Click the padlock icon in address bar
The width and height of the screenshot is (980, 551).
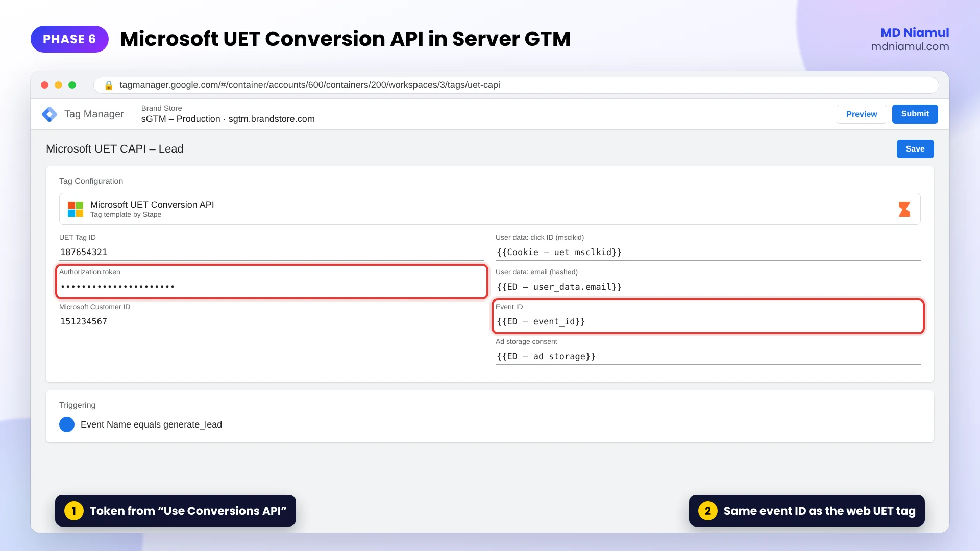click(x=109, y=85)
